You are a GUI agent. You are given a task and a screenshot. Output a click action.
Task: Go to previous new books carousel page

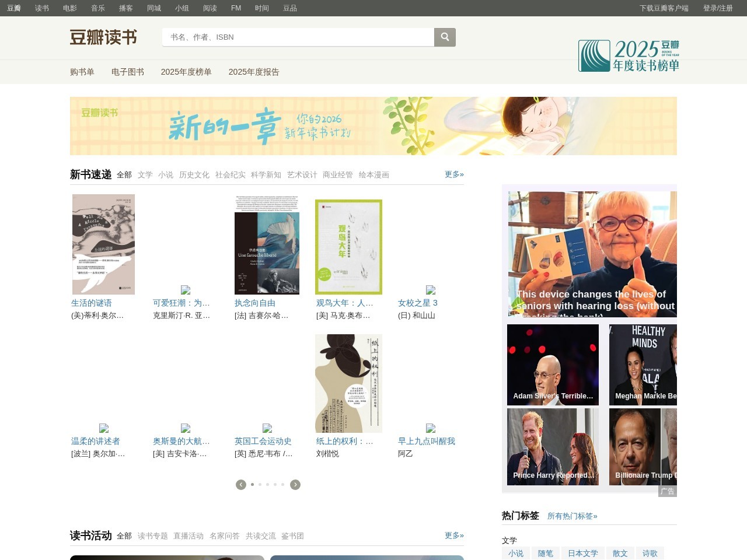coord(241,485)
